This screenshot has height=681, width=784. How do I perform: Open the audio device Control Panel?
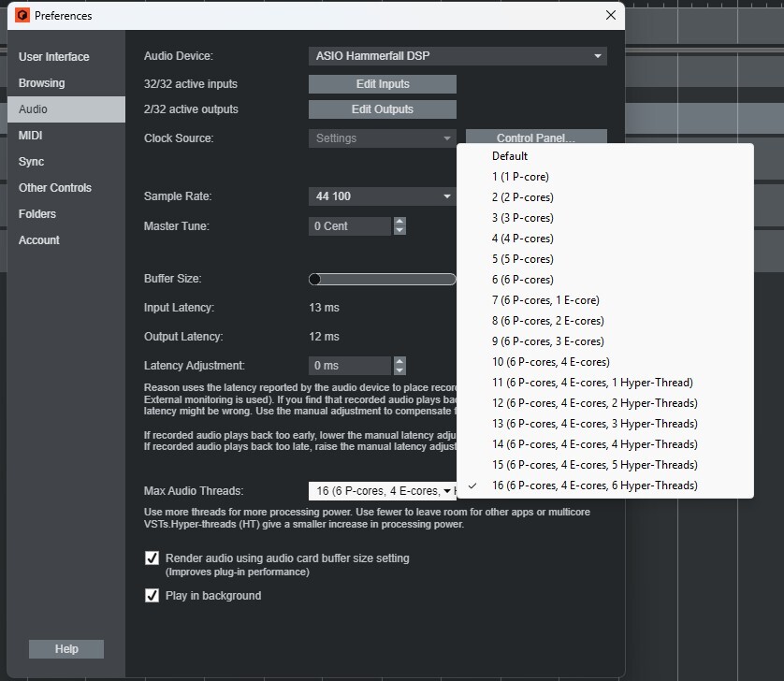pyautogui.click(x=535, y=137)
